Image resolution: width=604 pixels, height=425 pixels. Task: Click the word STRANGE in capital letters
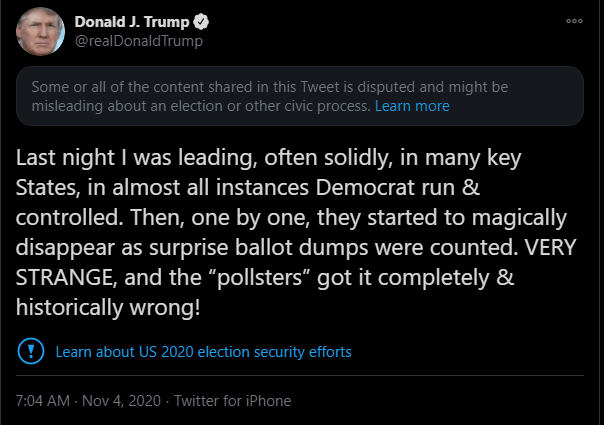(x=66, y=278)
